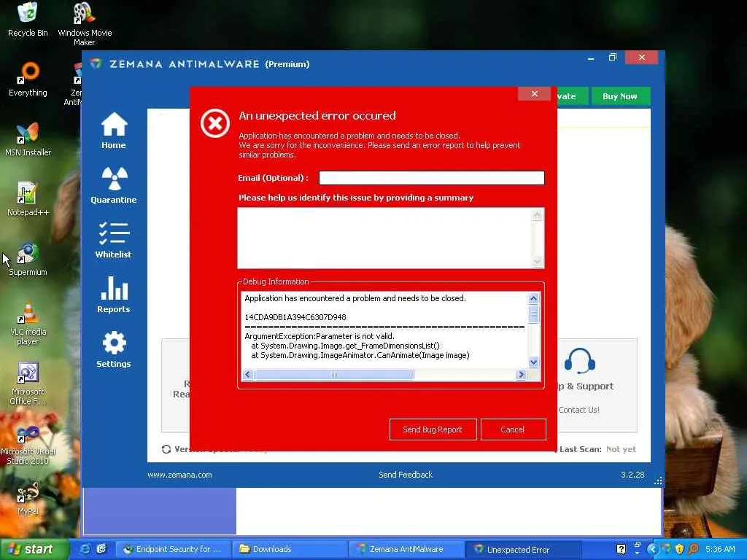Click Internet Explorer quick launch icon

pos(85,549)
